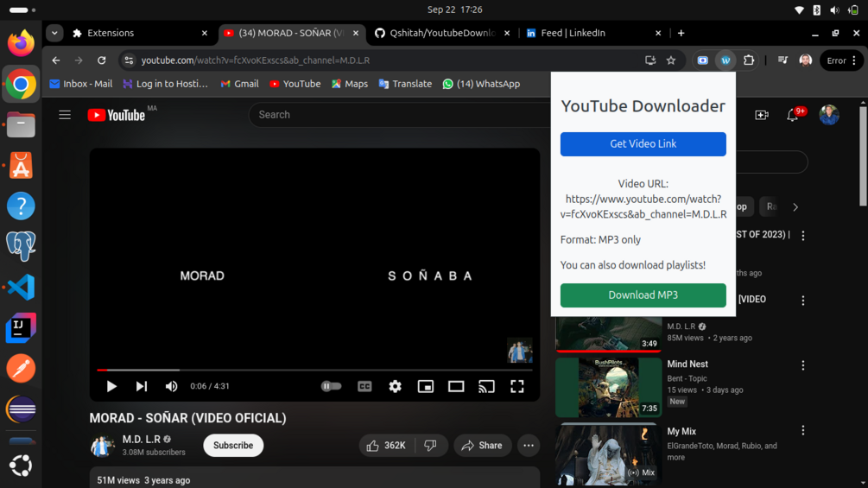Click the address bar URL
This screenshot has width=868, height=488.
point(256,60)
